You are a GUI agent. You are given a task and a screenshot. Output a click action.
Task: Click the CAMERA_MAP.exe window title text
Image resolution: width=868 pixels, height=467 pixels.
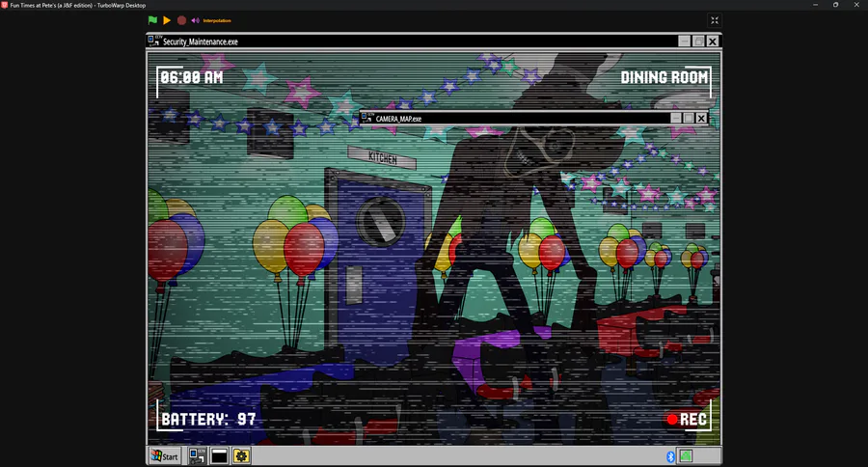(398, 119)
